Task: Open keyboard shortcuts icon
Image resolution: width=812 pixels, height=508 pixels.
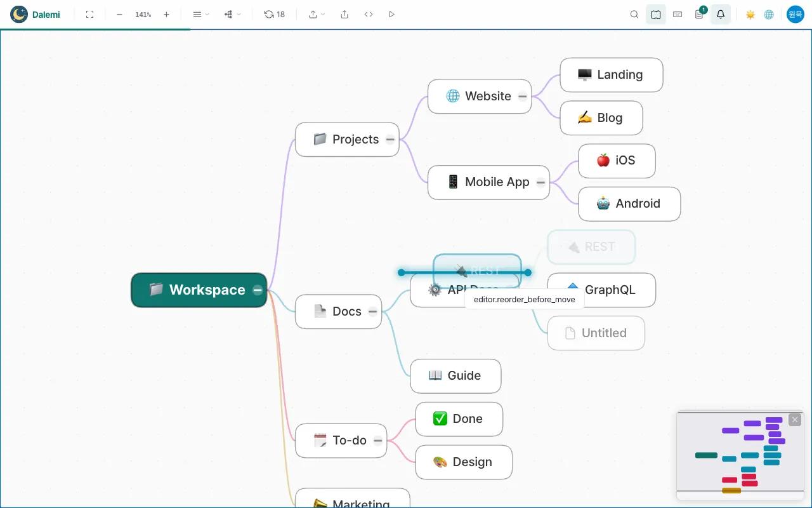Action: 678,14
